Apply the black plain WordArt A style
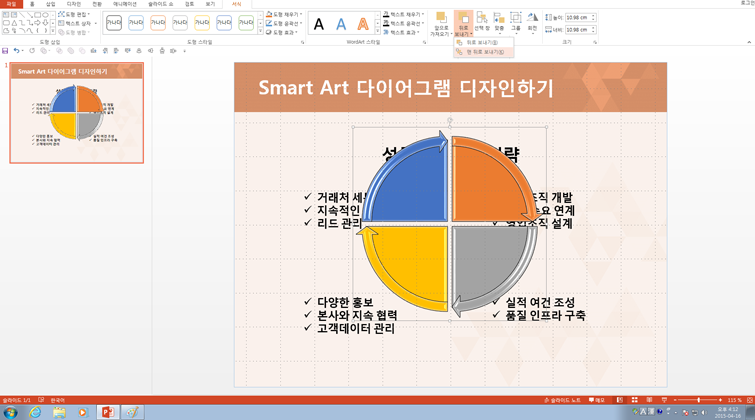This screenshot has width=755, height=420. (x=319, y=24)
